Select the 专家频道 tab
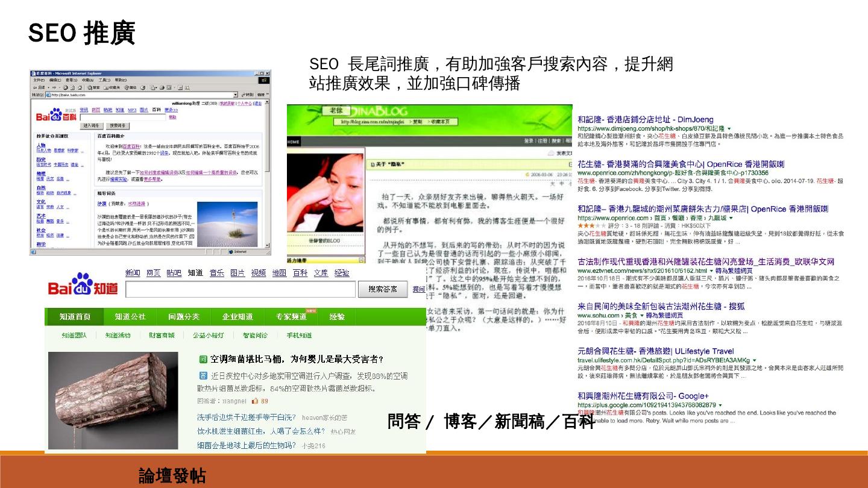This screenshot has height=488, width=868. 292,316
